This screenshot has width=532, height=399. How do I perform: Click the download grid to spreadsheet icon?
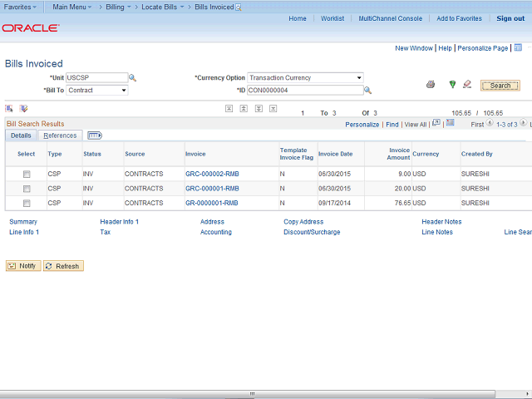451,124
